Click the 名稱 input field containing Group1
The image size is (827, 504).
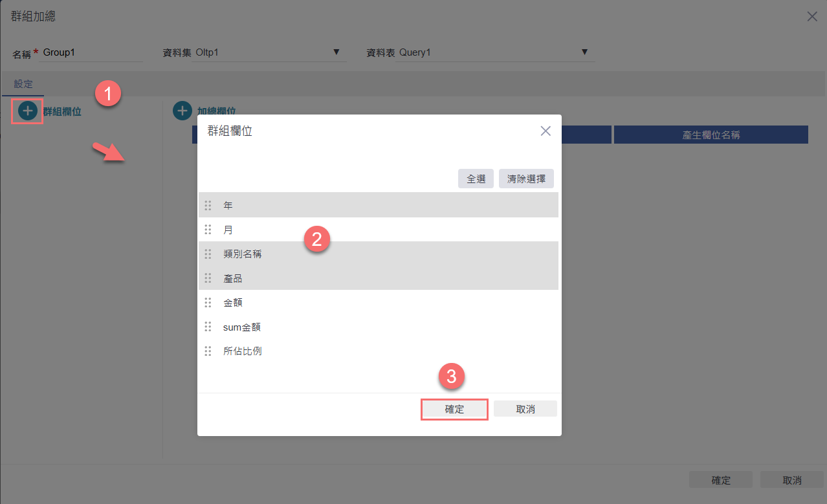92,52
